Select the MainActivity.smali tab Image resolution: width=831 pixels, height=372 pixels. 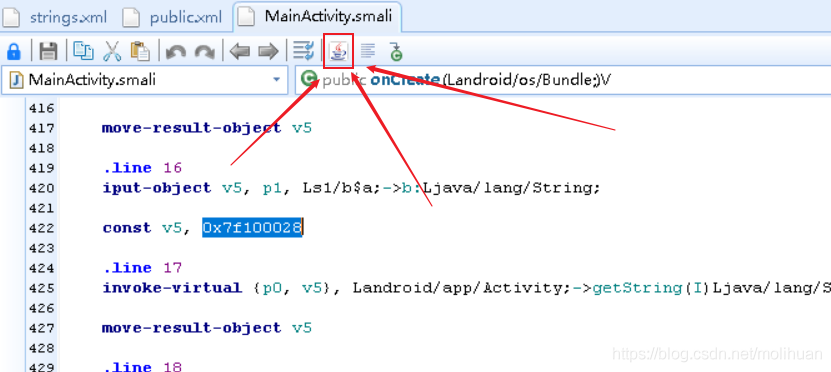[317, 16]
